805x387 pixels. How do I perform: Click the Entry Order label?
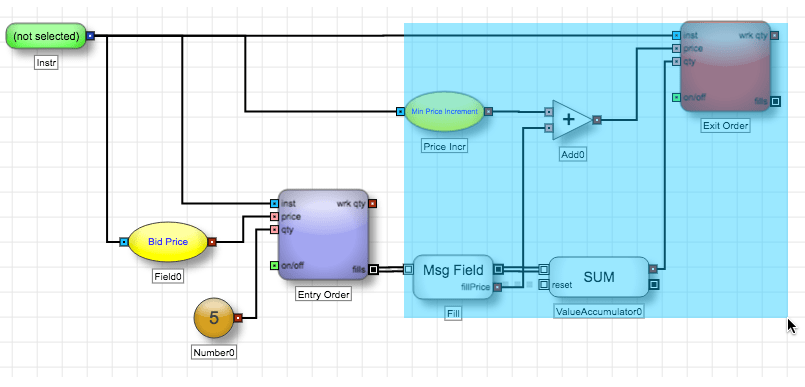tap(323, 295)
